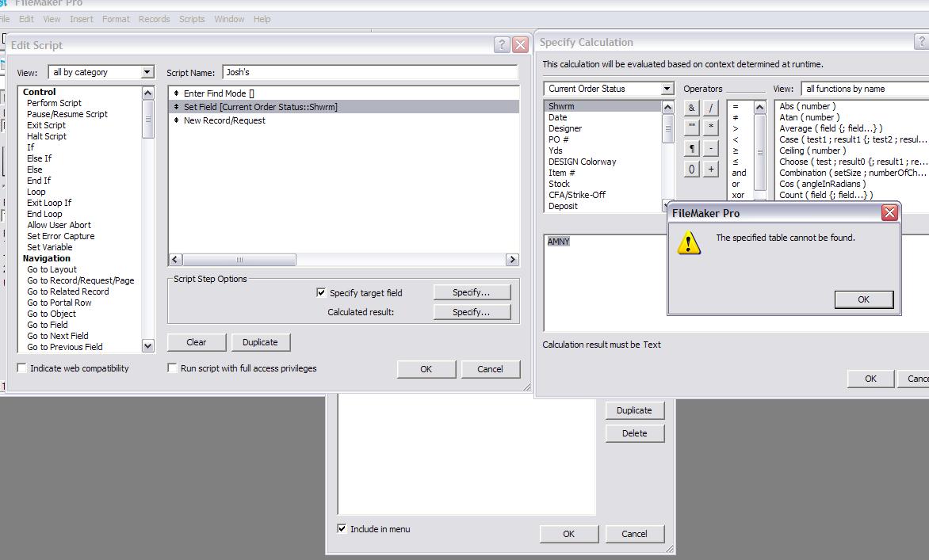The width and height of the screenshot is (929, 560).
Task: Insert parentheses operator button
Action: [691, 169]
